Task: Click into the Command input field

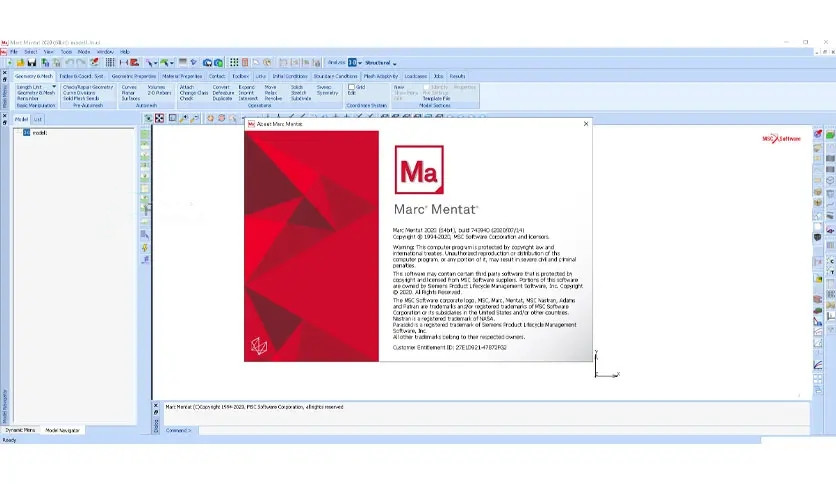Action: point(504,430)
